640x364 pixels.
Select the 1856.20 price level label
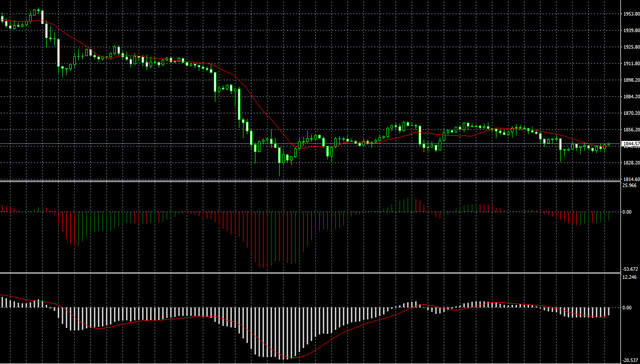630,130
